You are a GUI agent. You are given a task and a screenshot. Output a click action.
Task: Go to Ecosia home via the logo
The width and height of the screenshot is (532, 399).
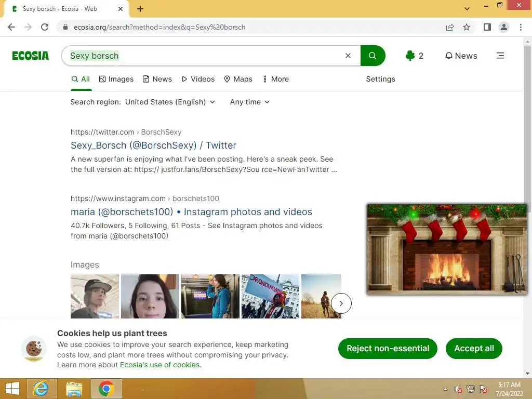(31, 56)
